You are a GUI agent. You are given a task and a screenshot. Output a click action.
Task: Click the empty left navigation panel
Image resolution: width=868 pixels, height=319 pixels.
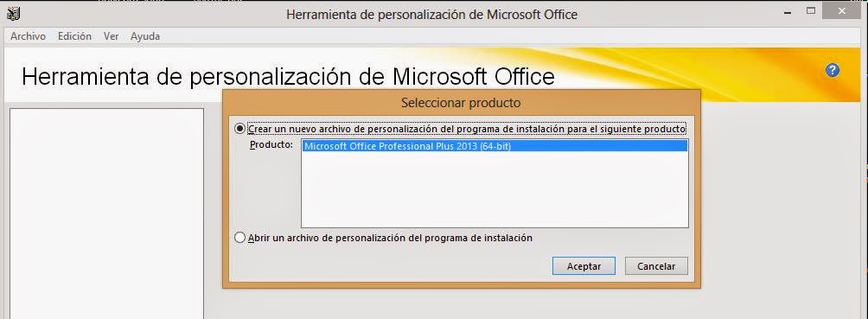107,214
